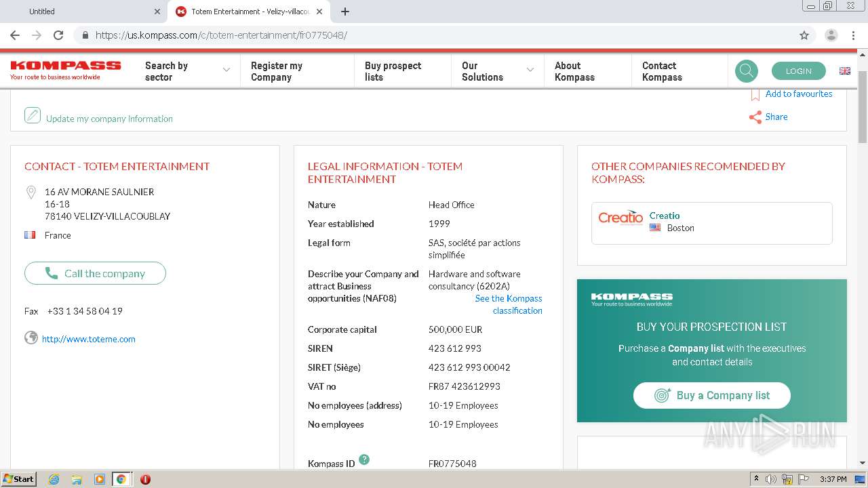Click the France flag icon
Viewport: 868px width, 488px height.
point(30,235)
